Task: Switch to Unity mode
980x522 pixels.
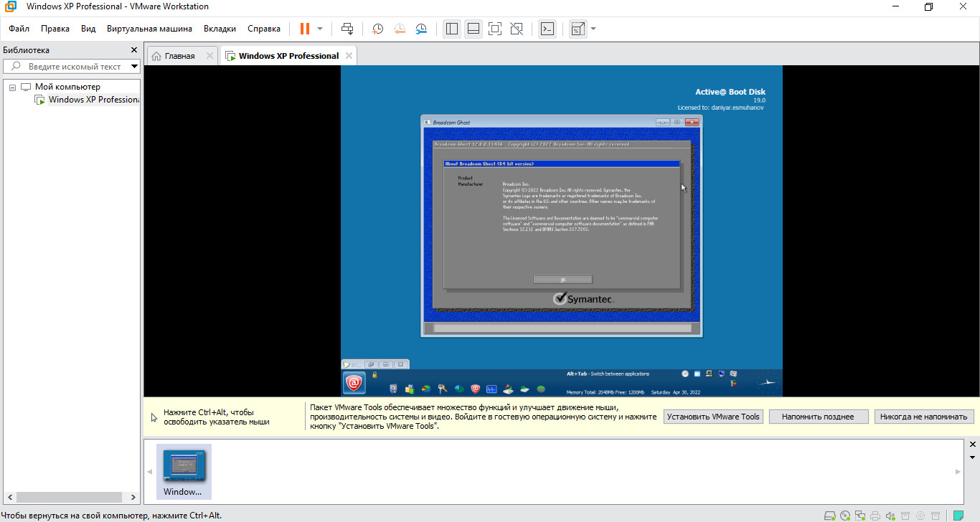Action: pos(517,29)
